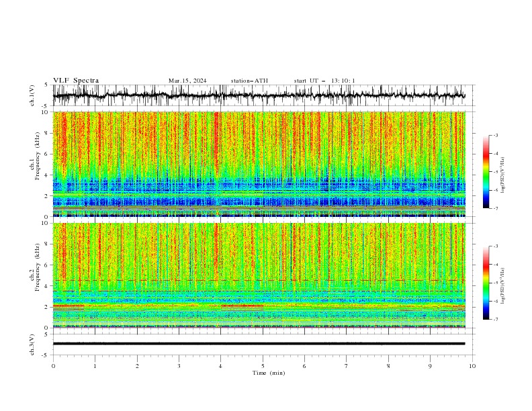Select the 'ch.1 Frequency (kHz)' axis label
Screen dimensions: 532x411
pos(36,156)
